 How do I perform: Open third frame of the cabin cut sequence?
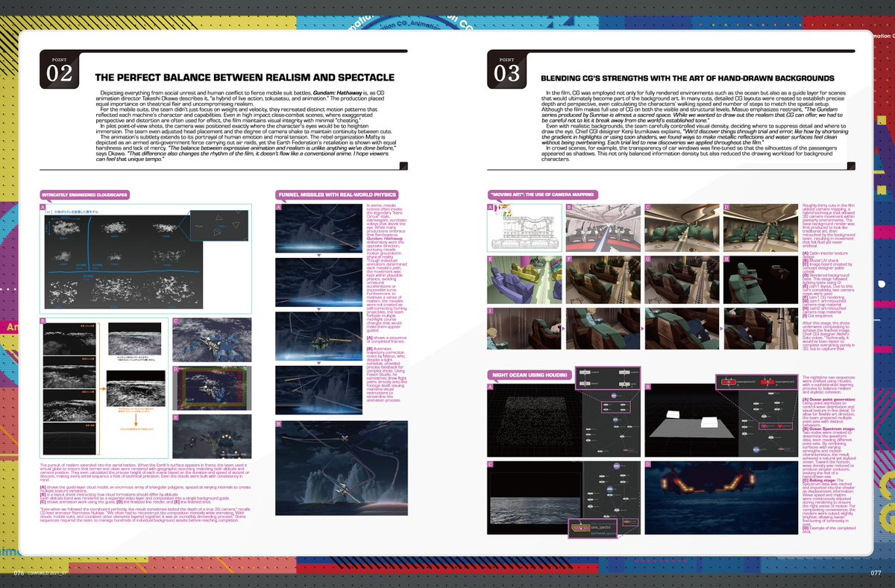(x=682, y=328)
